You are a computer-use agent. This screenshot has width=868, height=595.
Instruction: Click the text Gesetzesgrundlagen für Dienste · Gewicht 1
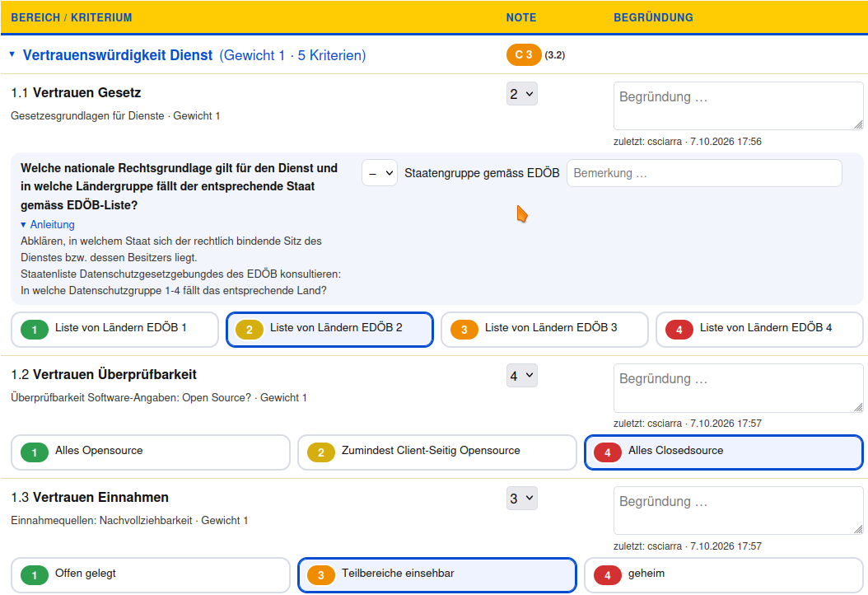[115, 116]
